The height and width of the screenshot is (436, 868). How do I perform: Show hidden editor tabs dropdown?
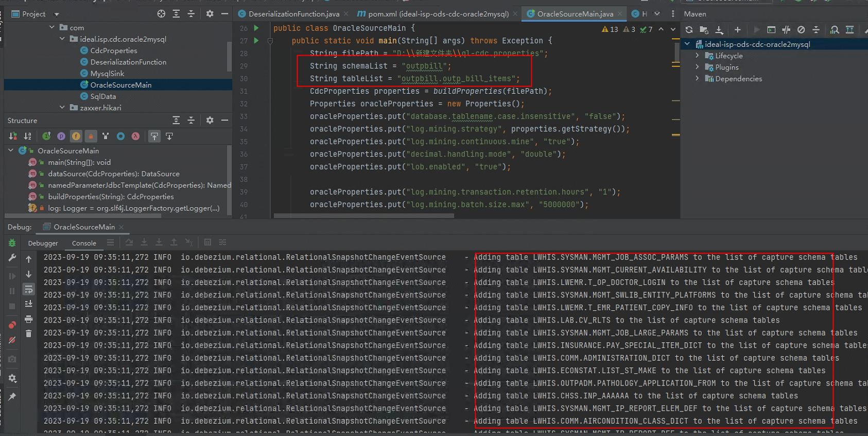(x=657, y=14)
